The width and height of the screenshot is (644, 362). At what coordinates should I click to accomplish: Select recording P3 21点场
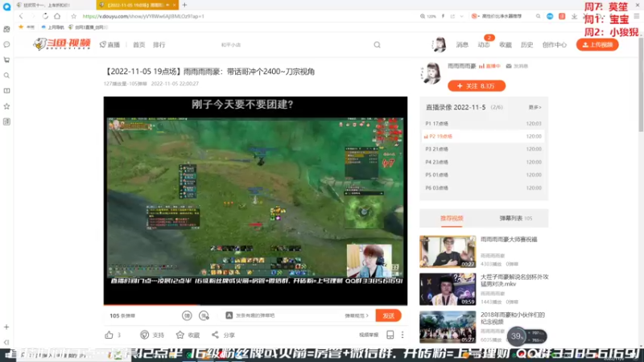[x=484, y=149]
